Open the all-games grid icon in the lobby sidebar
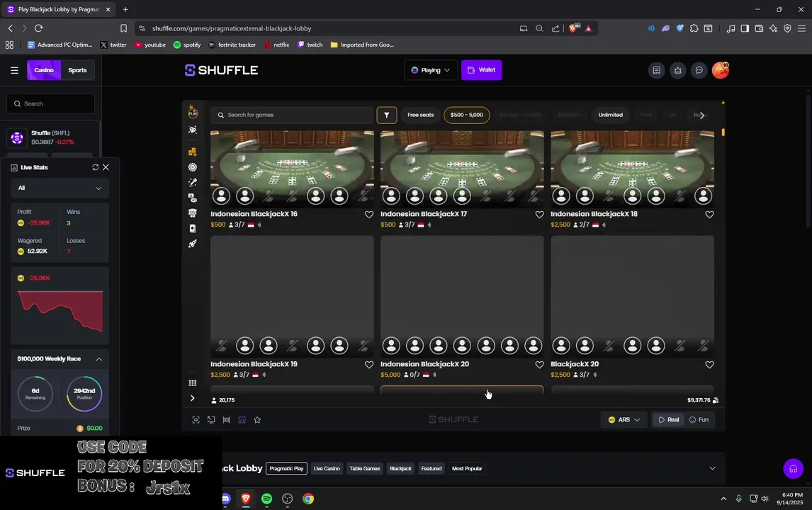Viewport: 812px width, 510px height. coord(193,383)
